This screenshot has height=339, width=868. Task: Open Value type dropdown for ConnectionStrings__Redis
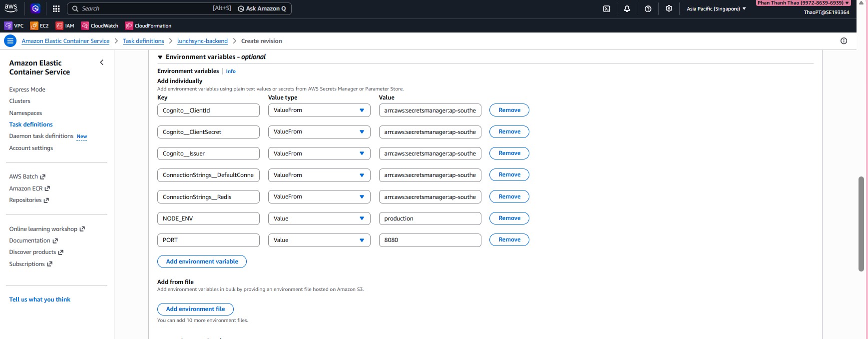pos(319,196)
